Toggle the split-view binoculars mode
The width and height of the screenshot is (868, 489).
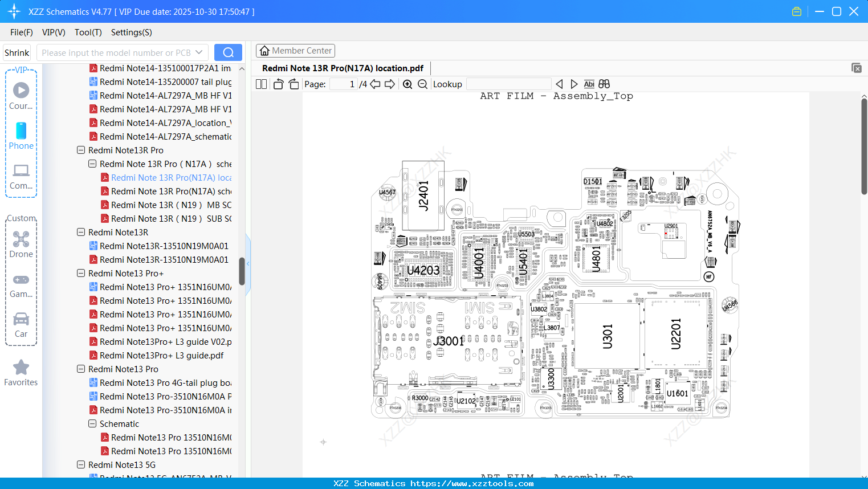click(604, 84)
